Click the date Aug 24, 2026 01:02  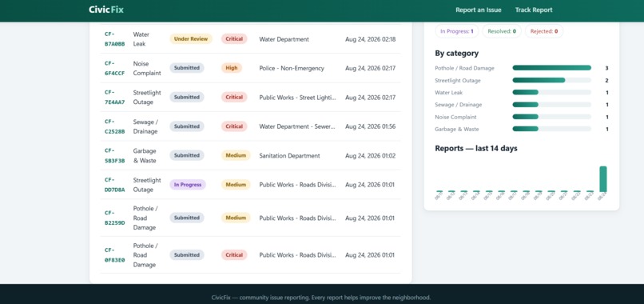[370, 155]
